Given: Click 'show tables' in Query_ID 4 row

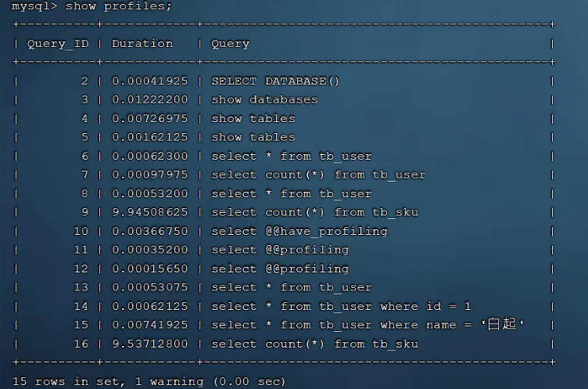Looking at the screenshot, I should point(253,119).
